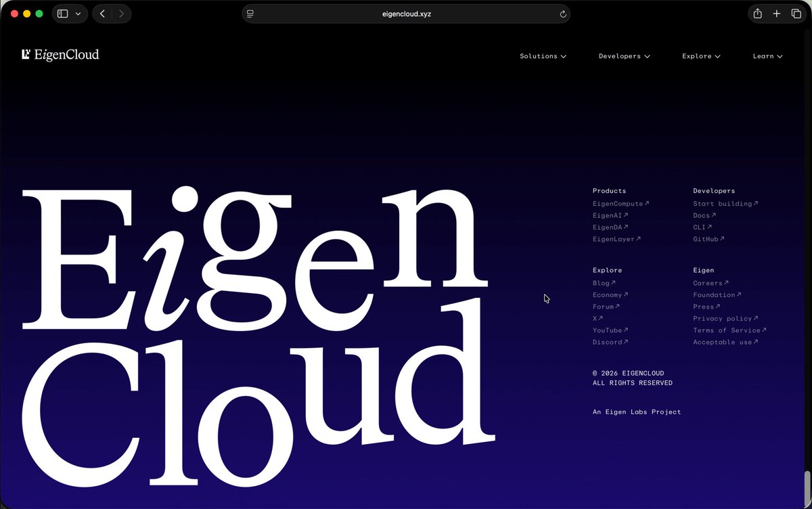
Task: Click the Start building link
Action: click(x=725, y=204)
